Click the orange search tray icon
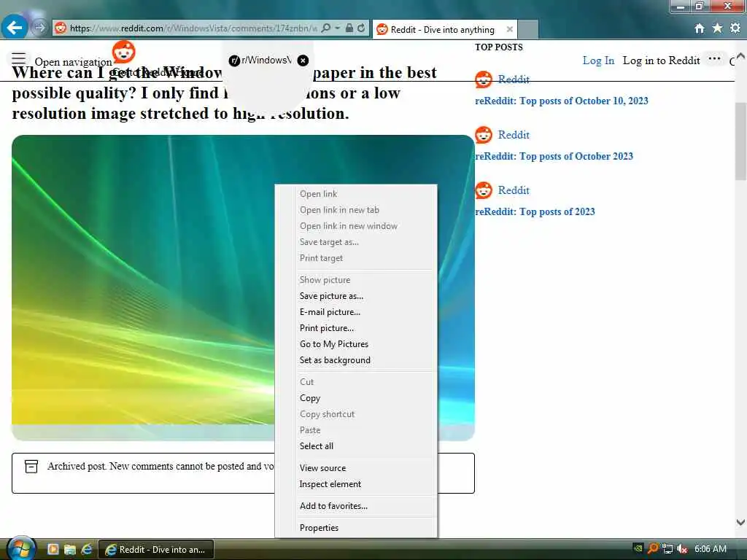 (x=653, y=548)
